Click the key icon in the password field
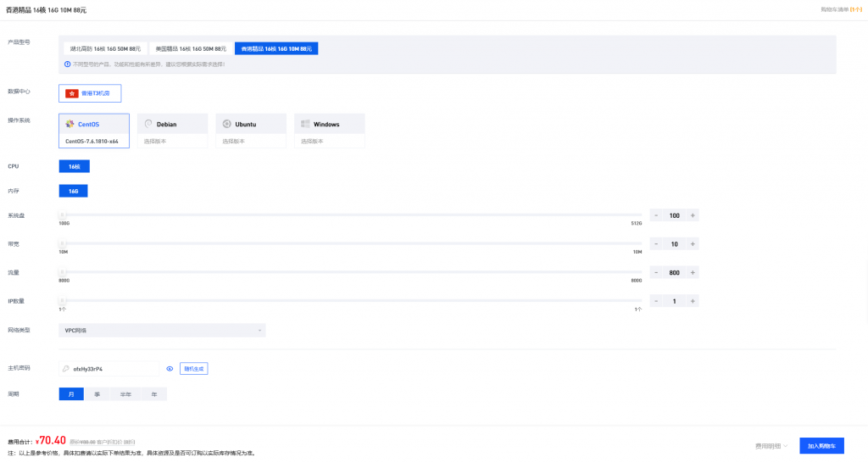Viewport: 868px width, 463px height. [66, 369]
